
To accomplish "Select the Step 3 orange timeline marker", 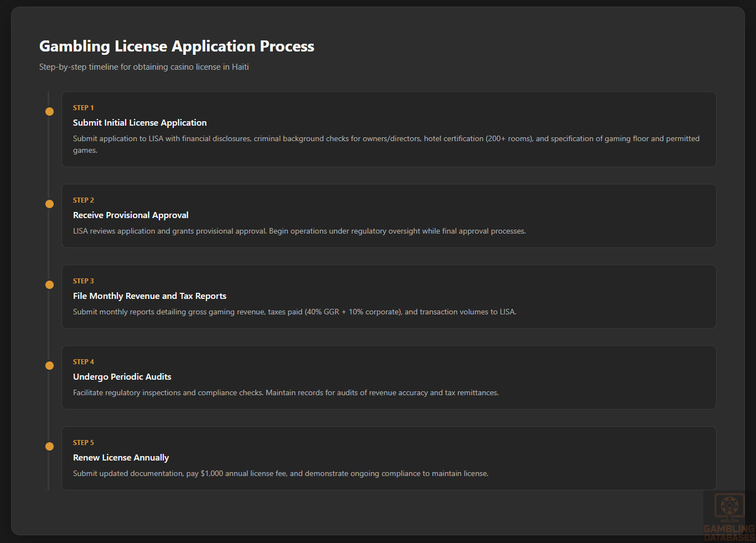I will click(x=49, y=285).
